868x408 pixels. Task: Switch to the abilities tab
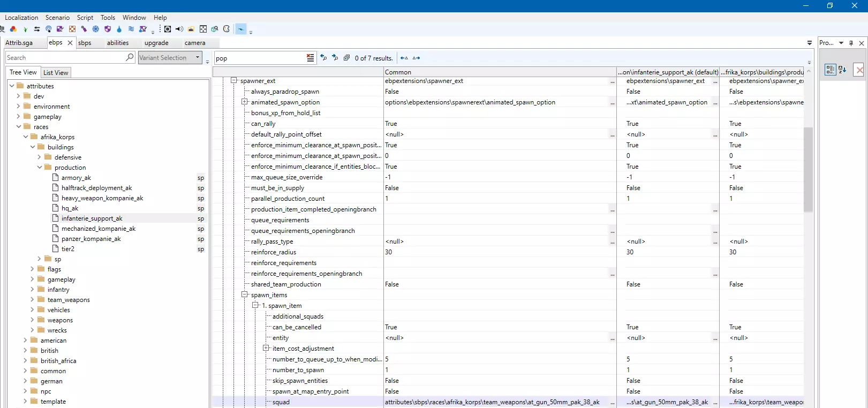tap(118, 43)
